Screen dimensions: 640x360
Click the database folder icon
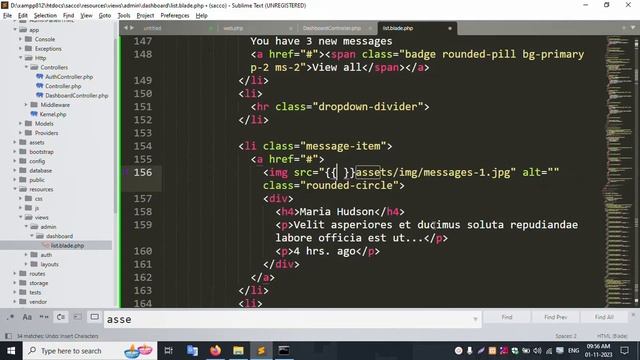click(x=23, y=170)
